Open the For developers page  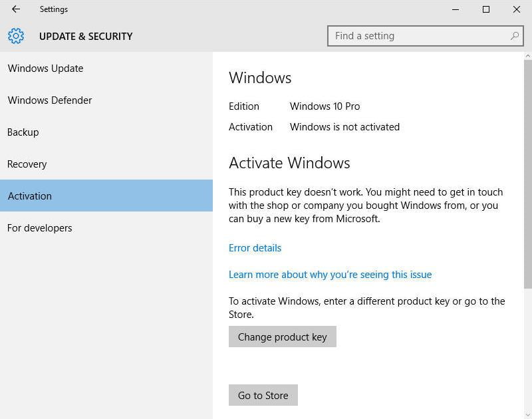106,227
